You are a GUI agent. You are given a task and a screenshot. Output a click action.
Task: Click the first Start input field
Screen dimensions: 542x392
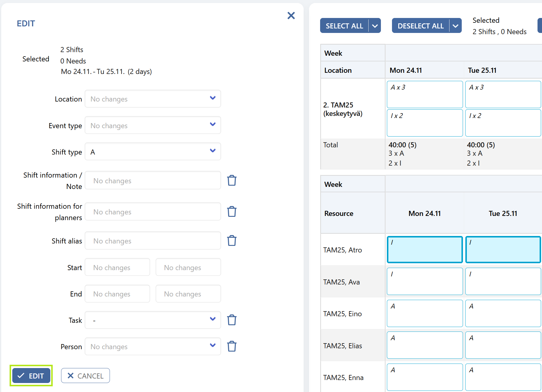coord(117,267)
